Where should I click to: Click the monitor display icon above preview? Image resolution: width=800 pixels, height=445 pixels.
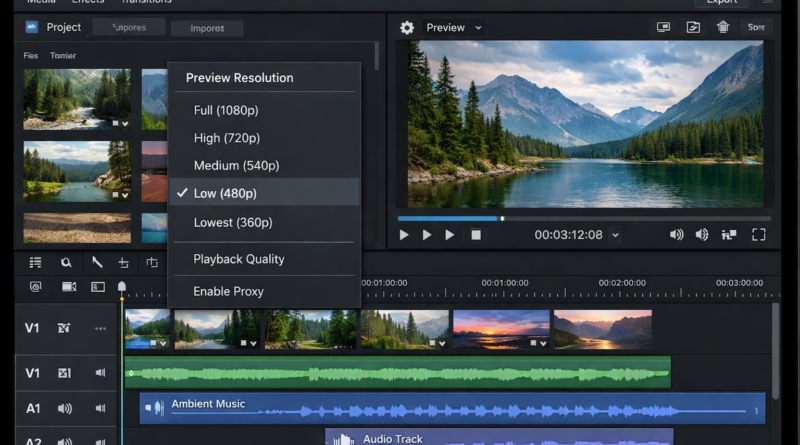pyautogui.click(x=663, y=27)
